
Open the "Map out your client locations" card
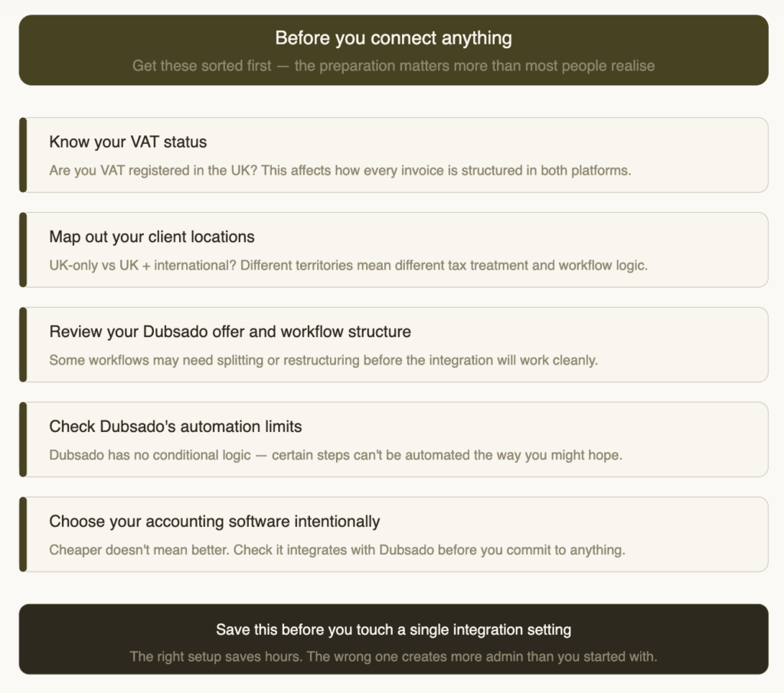coord(152,237)
